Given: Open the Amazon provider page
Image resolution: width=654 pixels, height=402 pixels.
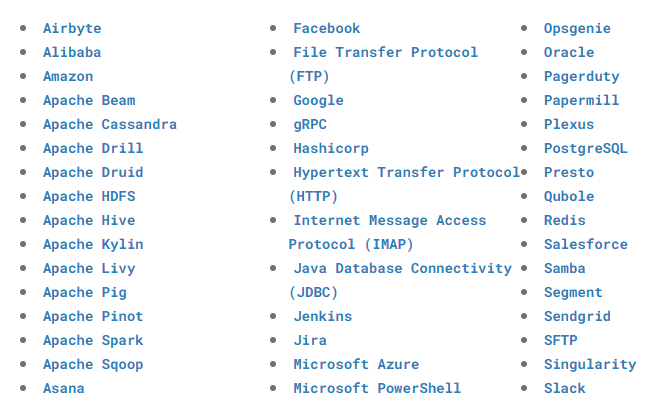Looking at the screenshot, I should click(68, 76).
